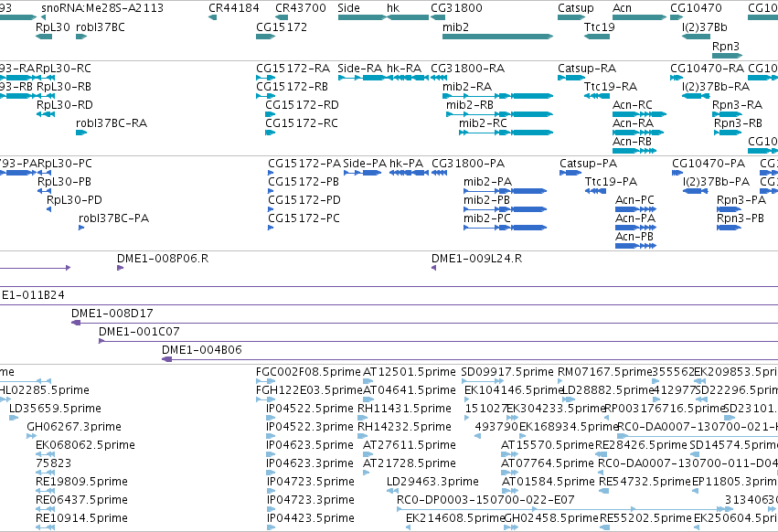The width and height of the screenshot is (778, 532).
Task: Click the RpL30-PD protein feature
Action: (x=49, y=209)
